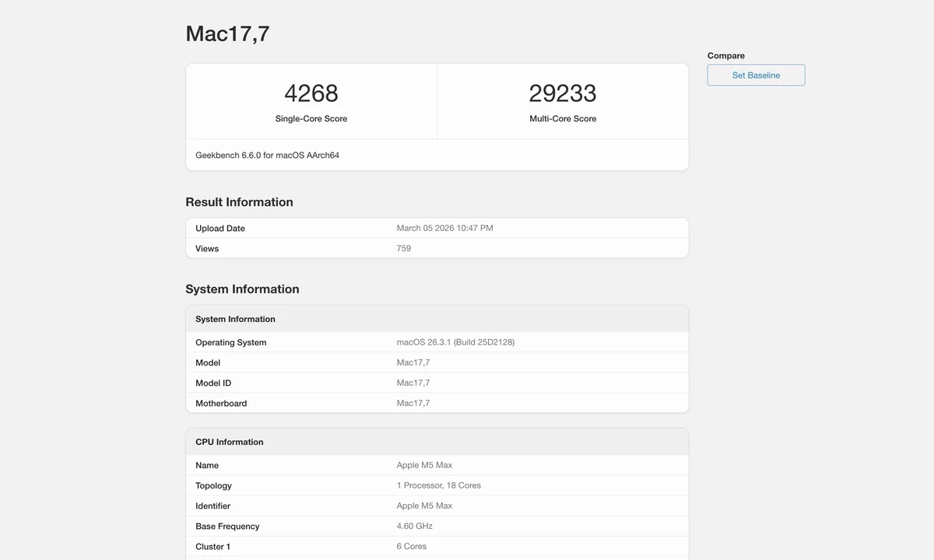Screen dimensions: 934x560
Task: Click the Mac17,7 page title
Action: click(227, 33)
